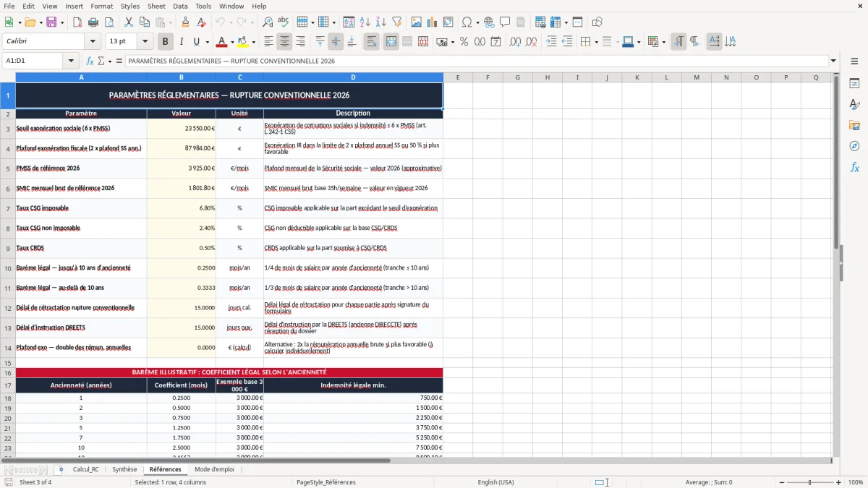Click the zoom in plus button
The image size is (868, 488).
pyautogui.click(x=840, y=482)
